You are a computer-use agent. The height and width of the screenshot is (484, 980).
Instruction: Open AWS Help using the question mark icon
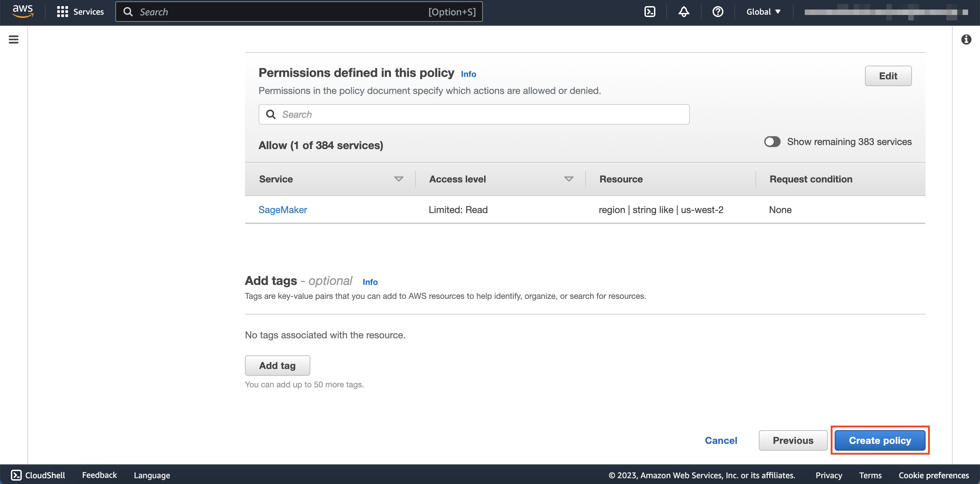click(718, 12)
